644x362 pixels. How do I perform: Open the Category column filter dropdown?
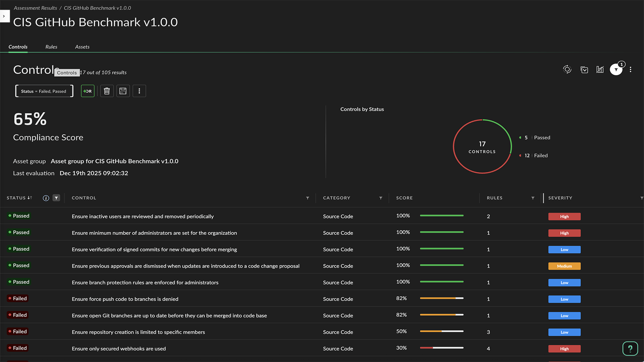coord(381,198)
